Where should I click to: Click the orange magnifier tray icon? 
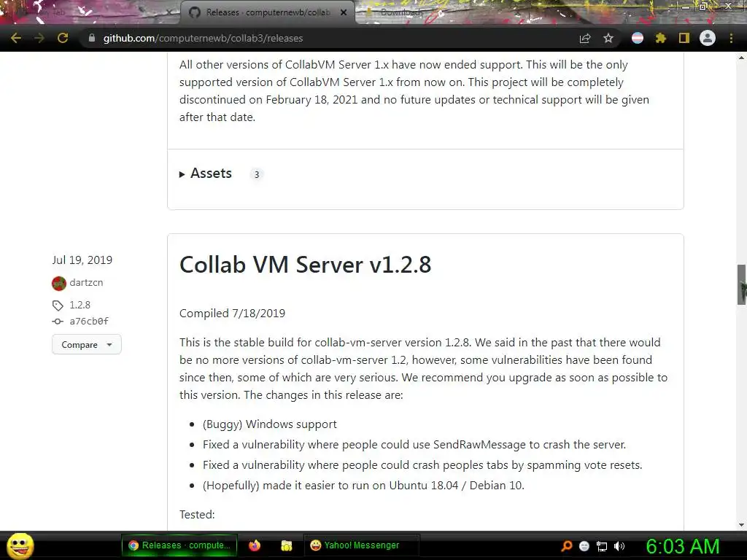[x=566, y=545]
